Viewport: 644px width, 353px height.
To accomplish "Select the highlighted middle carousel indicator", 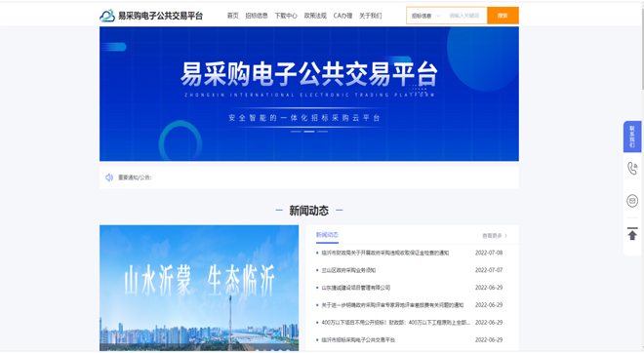I will (x=309, y=132).
